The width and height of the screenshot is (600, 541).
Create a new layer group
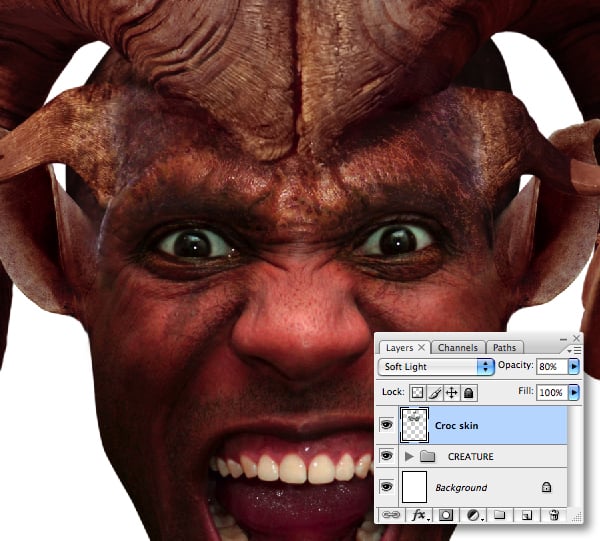499,515
